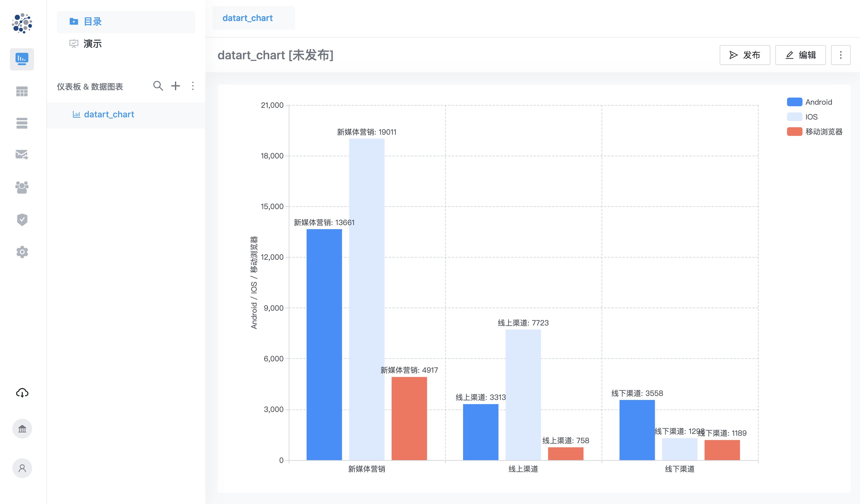Toggle IOS series in the legend

(802, 117)
